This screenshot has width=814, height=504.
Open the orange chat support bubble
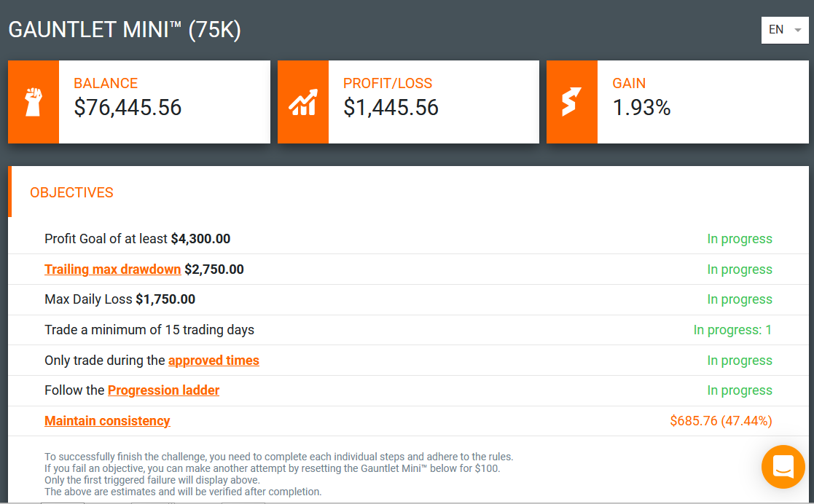click(x=783, y=467)
